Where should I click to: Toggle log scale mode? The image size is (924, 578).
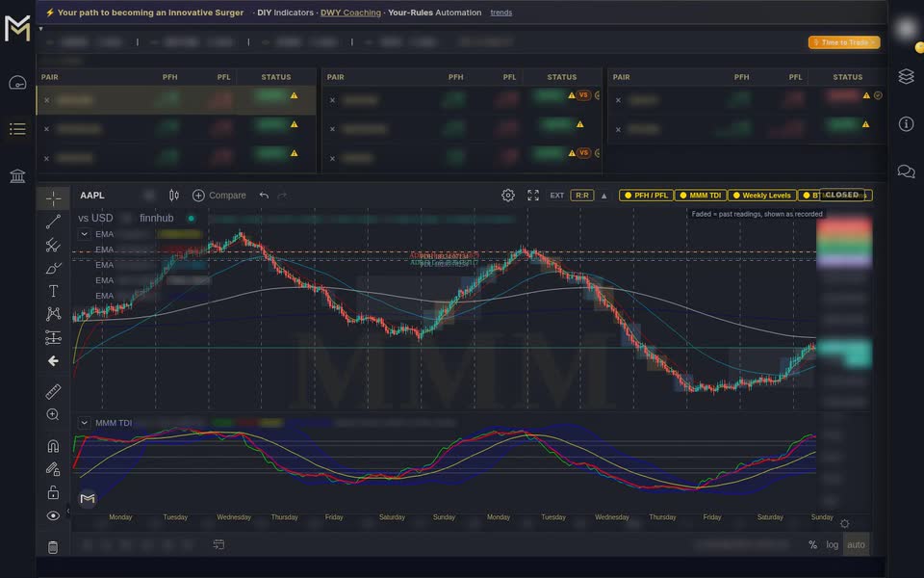click(832, 544)
